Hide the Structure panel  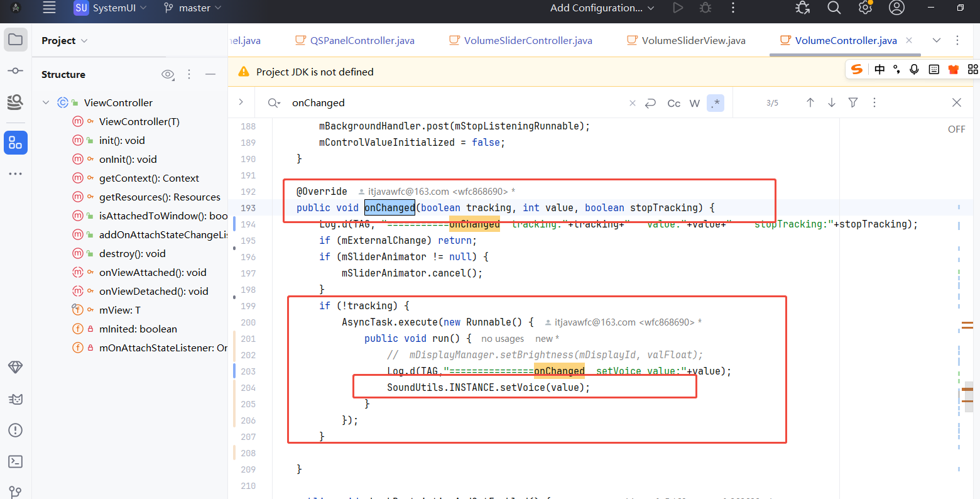coord(210,74)
